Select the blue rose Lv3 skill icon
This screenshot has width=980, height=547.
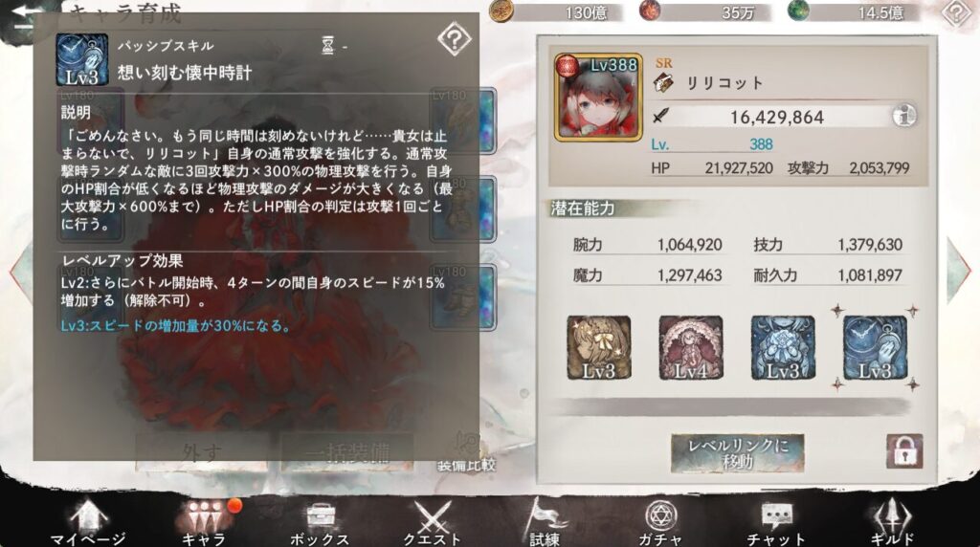pyautogui.click(x=783, y=348)
